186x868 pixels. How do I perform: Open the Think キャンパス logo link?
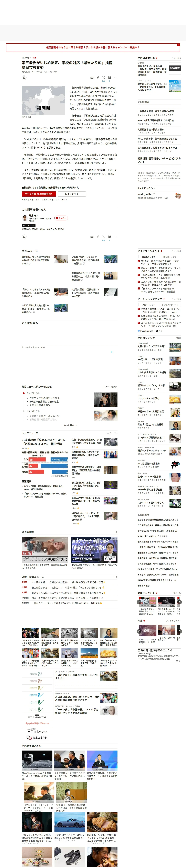tap(37, 731)
